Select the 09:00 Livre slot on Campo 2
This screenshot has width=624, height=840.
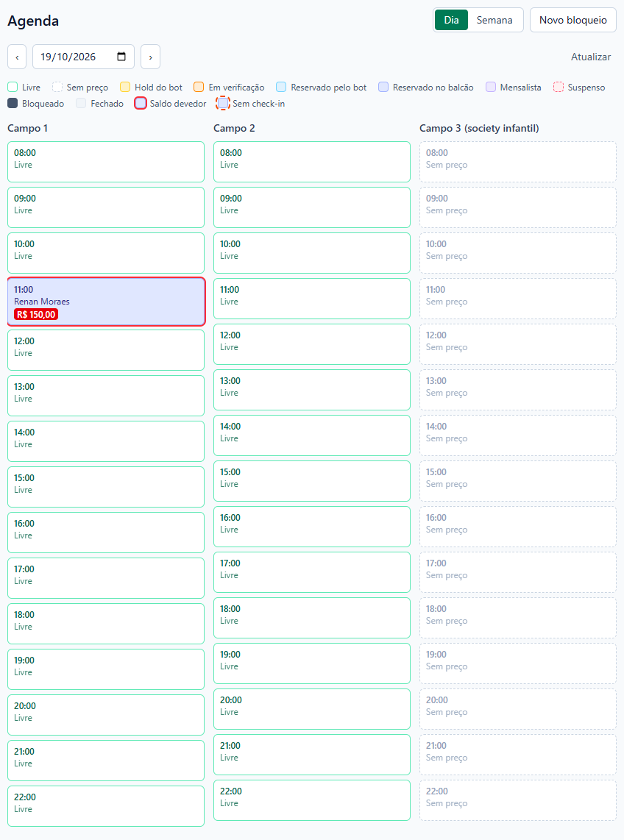pos(312,207)
